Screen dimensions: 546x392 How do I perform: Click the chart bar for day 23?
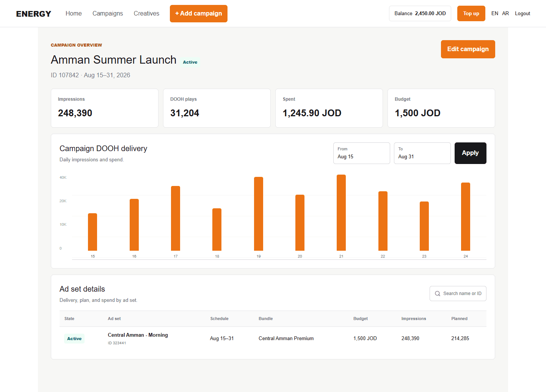pos(424,226)
